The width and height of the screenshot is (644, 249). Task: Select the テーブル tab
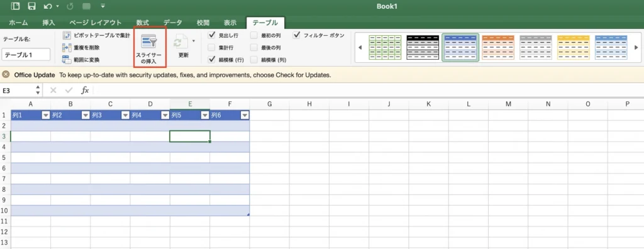(x=265, y=23)
